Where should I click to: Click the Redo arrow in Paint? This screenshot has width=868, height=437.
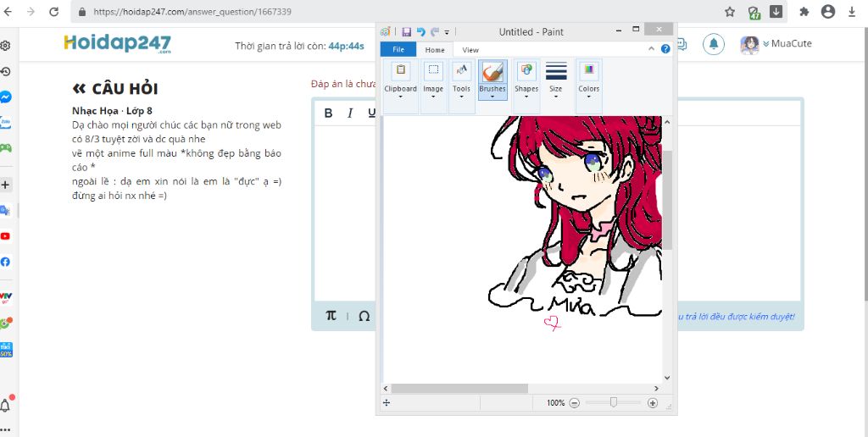[435, 32]
